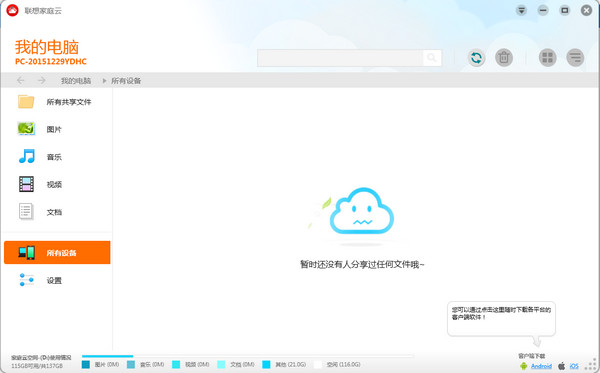Viewport: 600px width, 373px height.
Task: Click the storage usage progress bar
Action: point(248,356)
